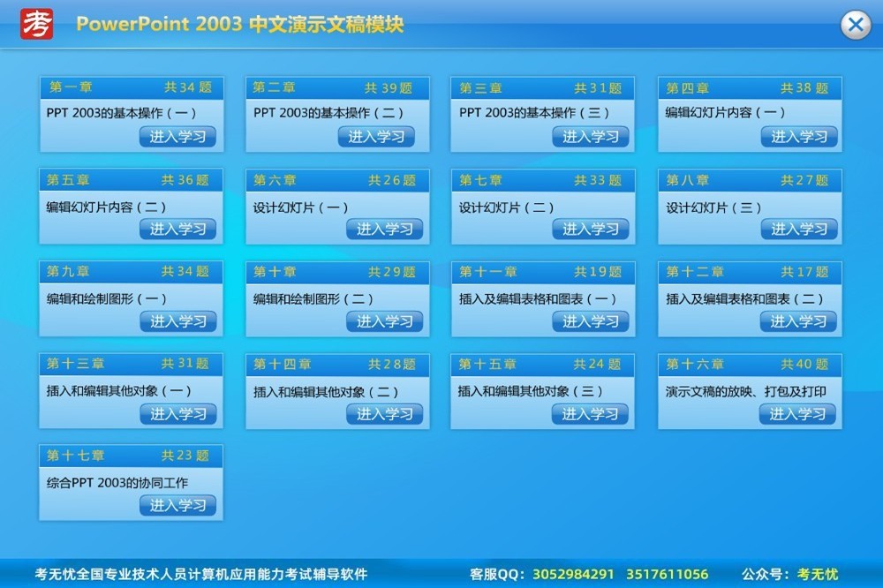Click the 第六章 header text
Image resolution: width=883 pixels, height=588 pixels.
pos(275,180)
